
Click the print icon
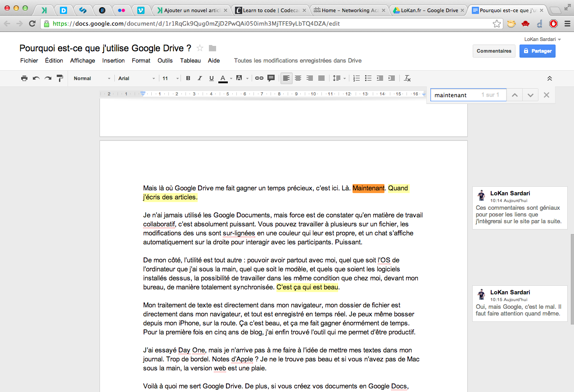23,78
